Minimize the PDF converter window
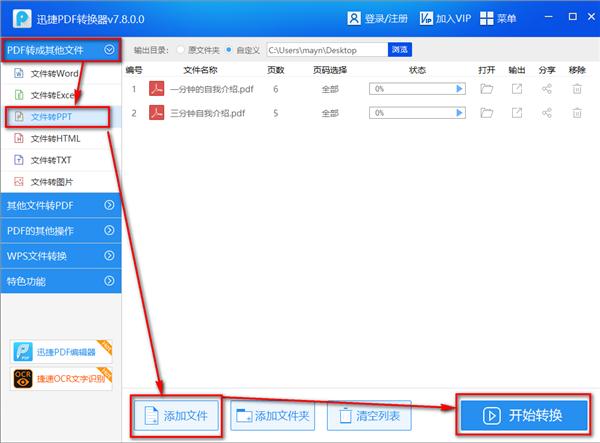 coord(548,17)
